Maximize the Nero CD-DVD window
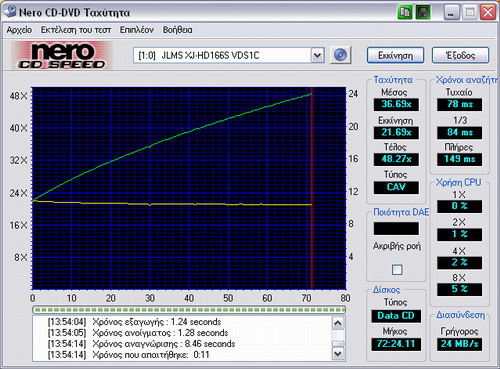This screenshot has height=369, width=500. click(470, 13)
